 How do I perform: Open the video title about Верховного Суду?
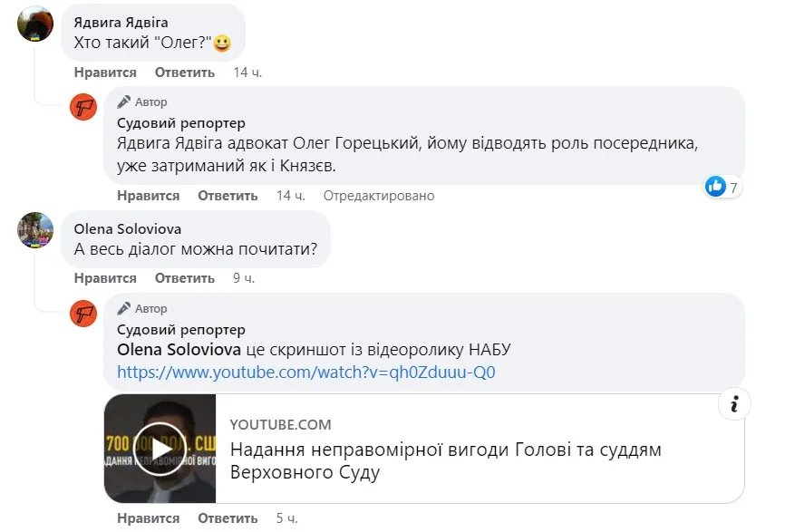point(445,460)
